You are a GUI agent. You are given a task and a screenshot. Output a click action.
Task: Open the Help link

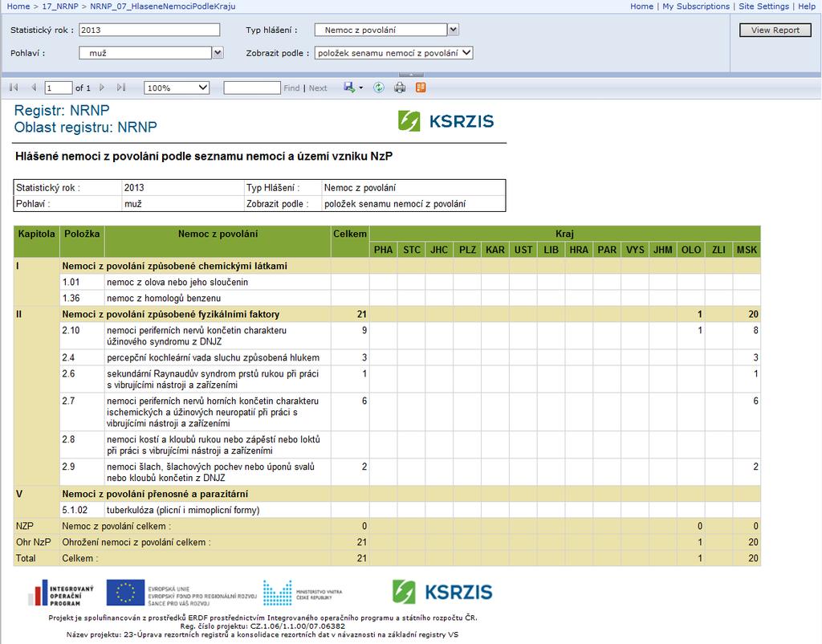[807, 6]
